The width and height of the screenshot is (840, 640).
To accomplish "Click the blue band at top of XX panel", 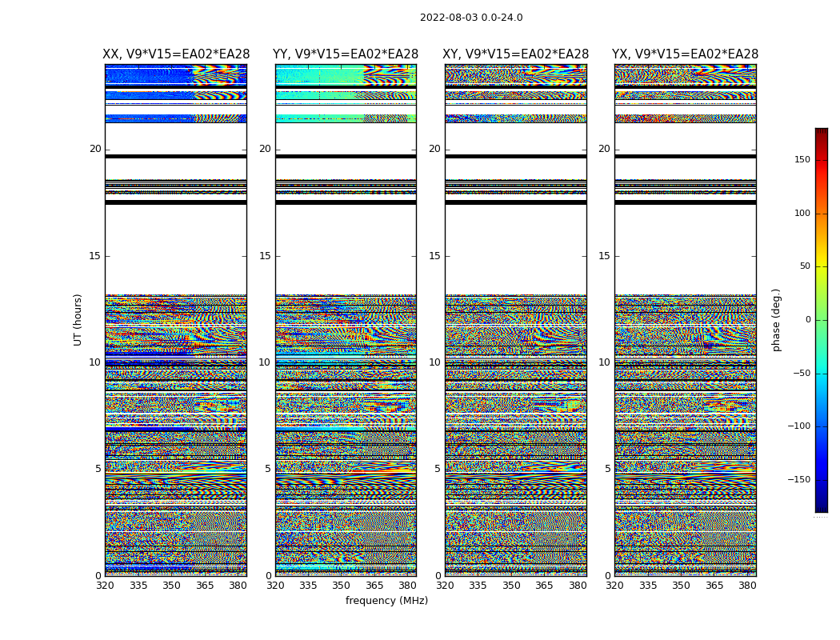I will [149, 75].
